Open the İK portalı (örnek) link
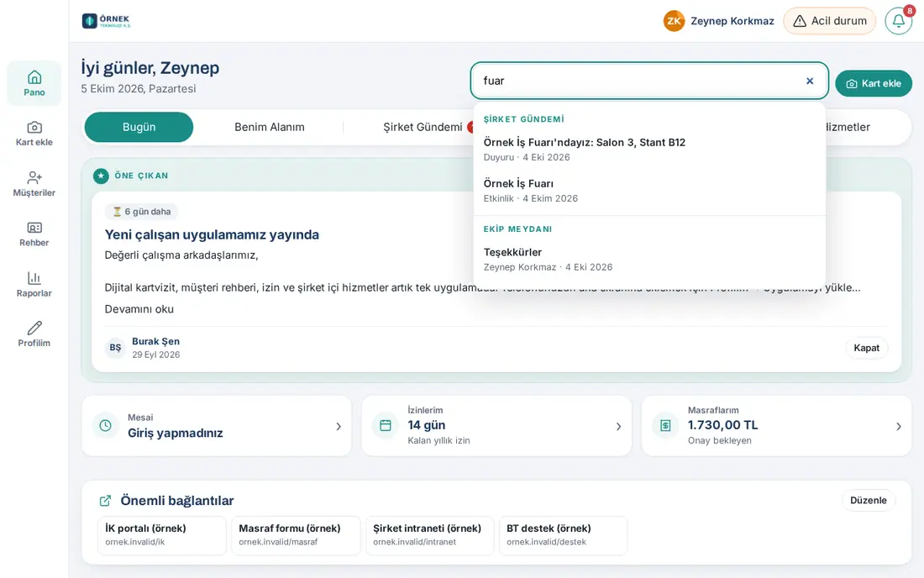Screen dimensions: 924x578 162,535
